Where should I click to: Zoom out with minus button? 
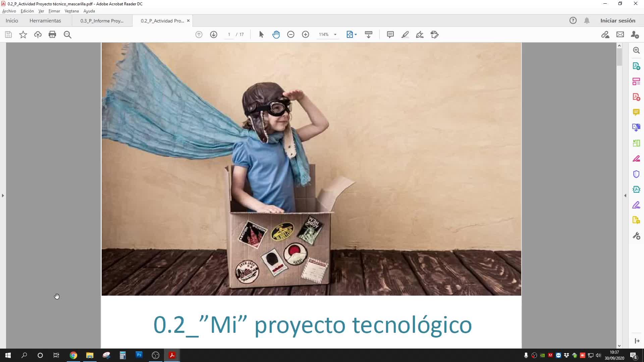[291, 35]
